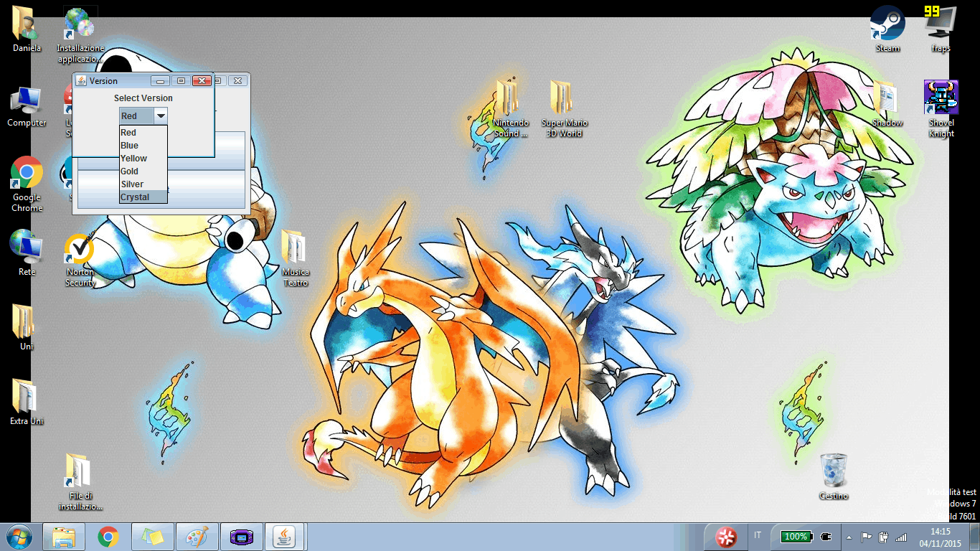Open the Nintendo Sound folder

click(510, 108)
